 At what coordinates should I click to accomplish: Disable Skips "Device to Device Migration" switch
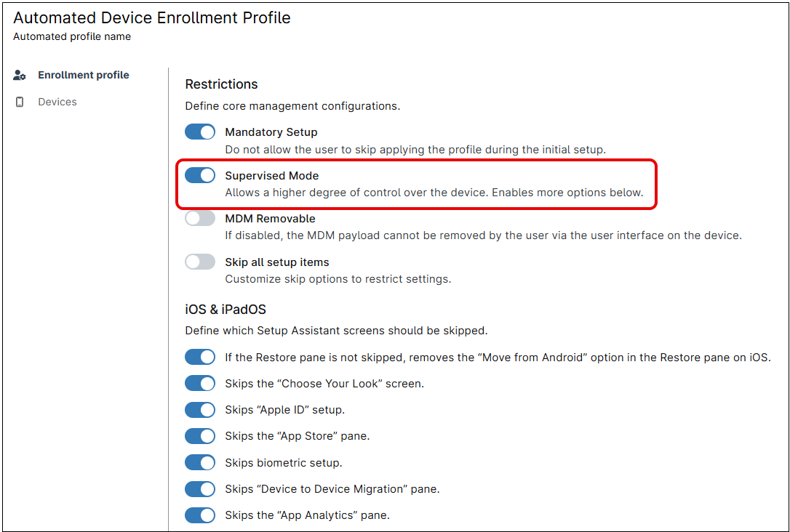200,489
